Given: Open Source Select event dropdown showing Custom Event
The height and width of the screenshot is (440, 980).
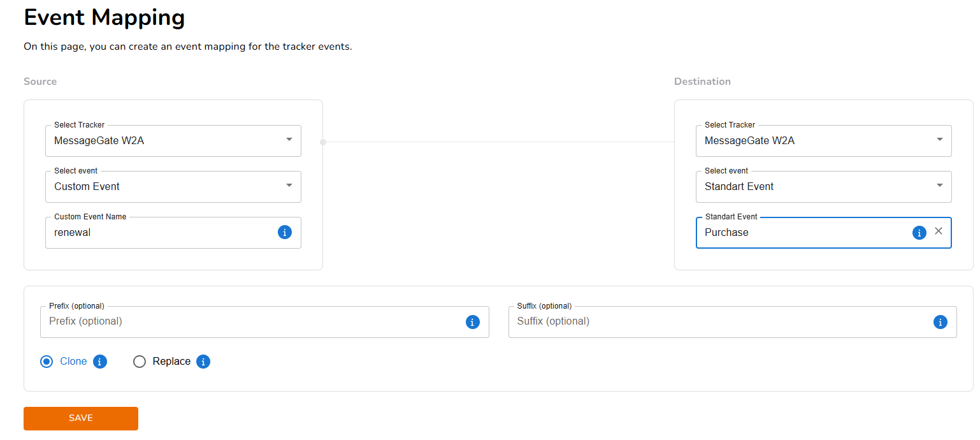Looking at the screenshot, I should 173,187.
